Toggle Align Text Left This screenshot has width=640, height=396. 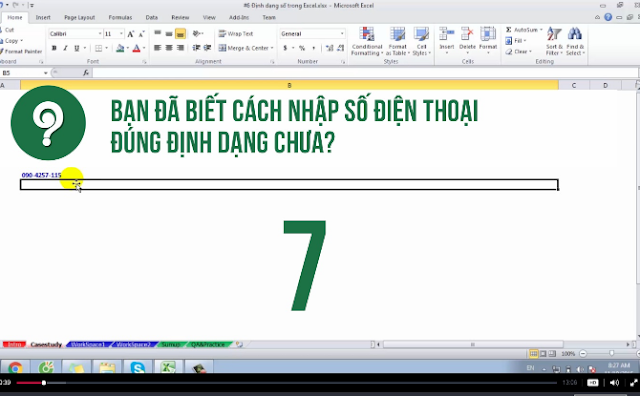[158, 48]
